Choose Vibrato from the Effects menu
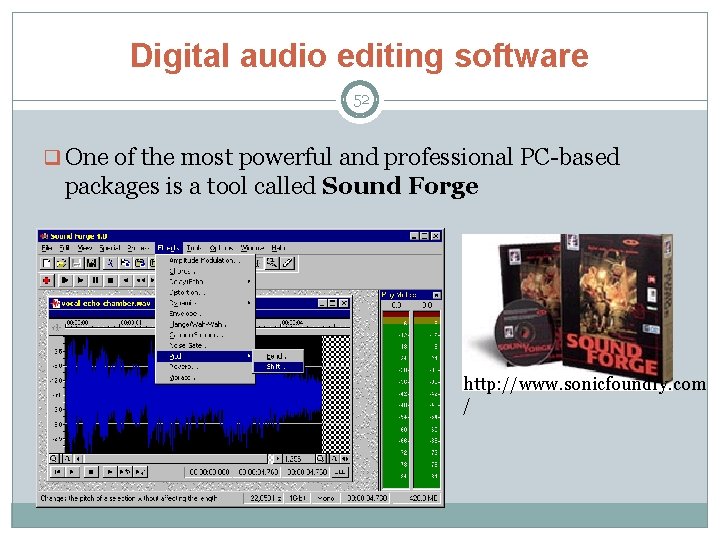This screenshot has height=540, width=720. point(205,377)
